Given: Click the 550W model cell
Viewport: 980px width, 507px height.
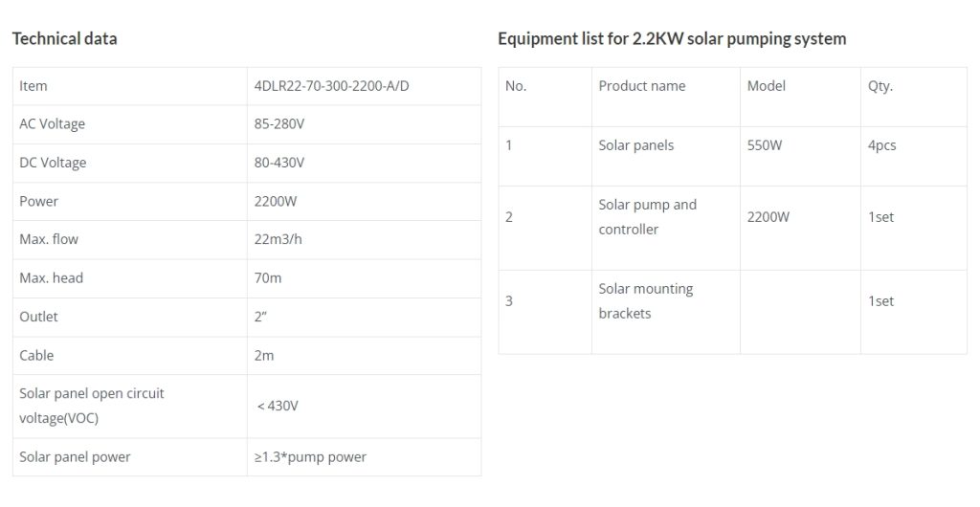Looking at the screenshot, I should coord(800,156).
